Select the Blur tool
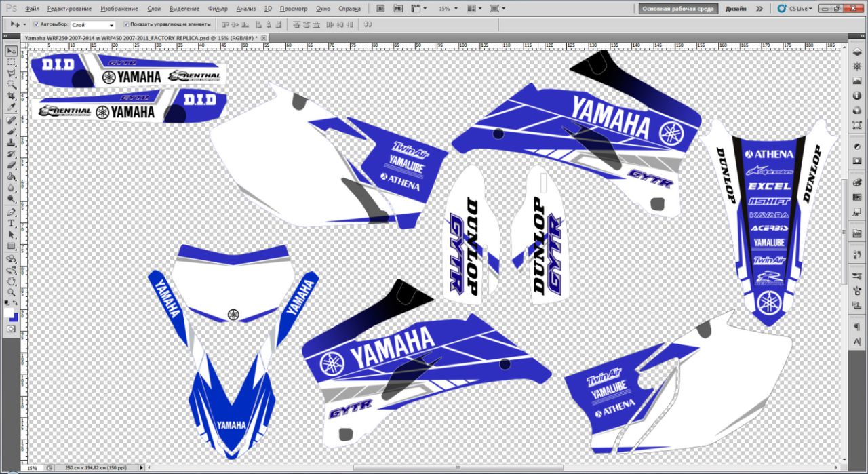This screenshot has height=474, width=868. [12, 187]
